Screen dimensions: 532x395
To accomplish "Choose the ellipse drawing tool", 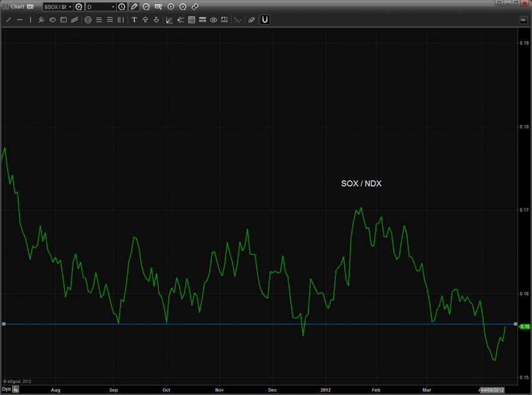I will point(52,20).
